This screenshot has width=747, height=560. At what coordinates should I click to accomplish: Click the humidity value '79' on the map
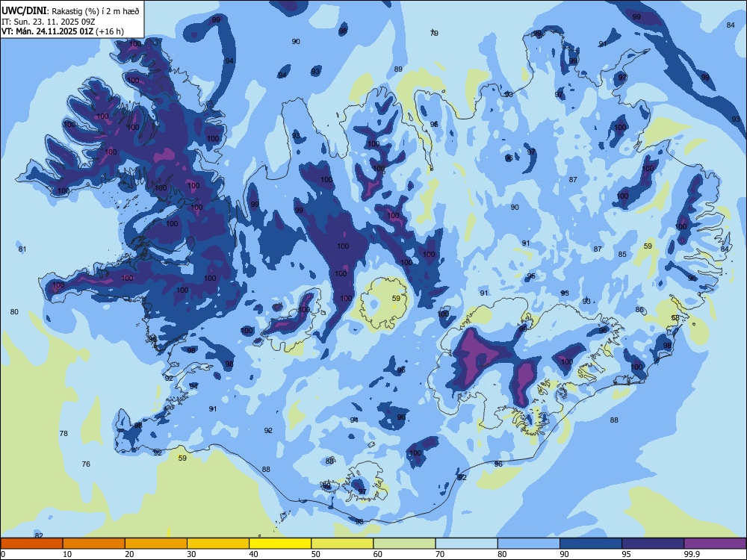(434, 33)
